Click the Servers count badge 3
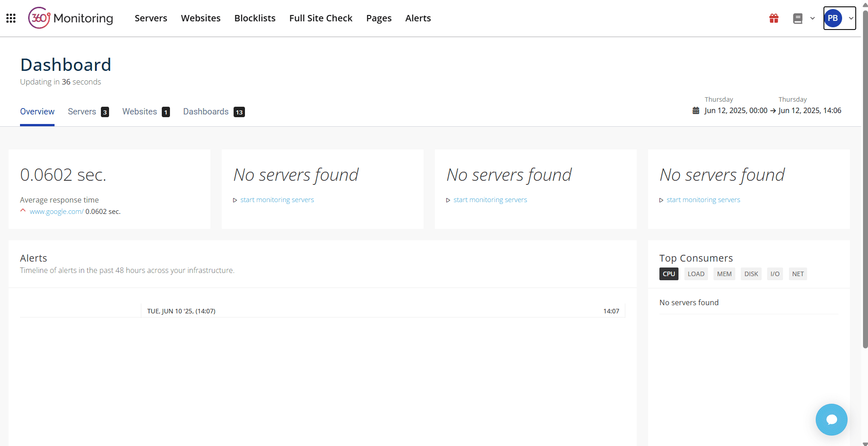 pos(105,112)
